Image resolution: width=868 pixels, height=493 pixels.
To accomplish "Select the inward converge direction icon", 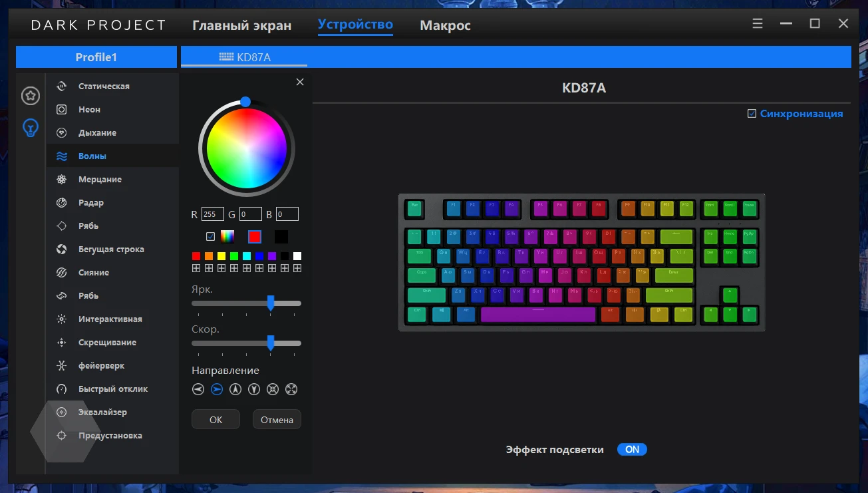I will coord(272,390).
